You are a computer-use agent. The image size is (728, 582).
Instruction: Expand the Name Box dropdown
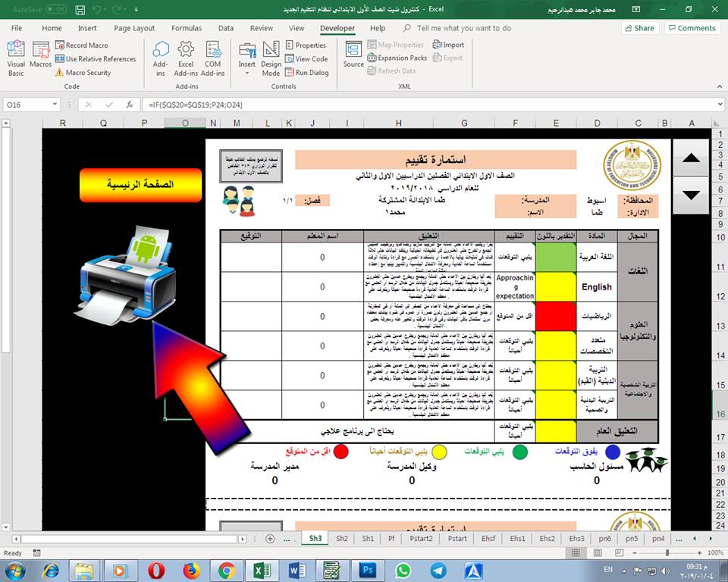(x=55, y=105)
